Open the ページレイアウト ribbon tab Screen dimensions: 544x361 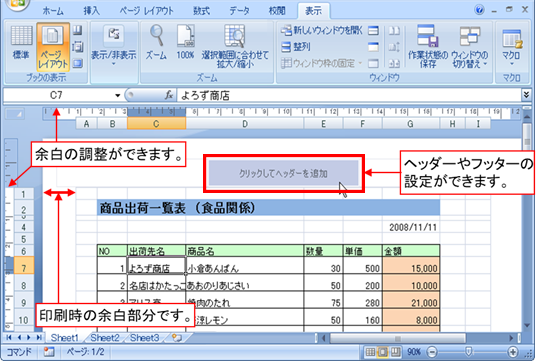pos(146,11)
